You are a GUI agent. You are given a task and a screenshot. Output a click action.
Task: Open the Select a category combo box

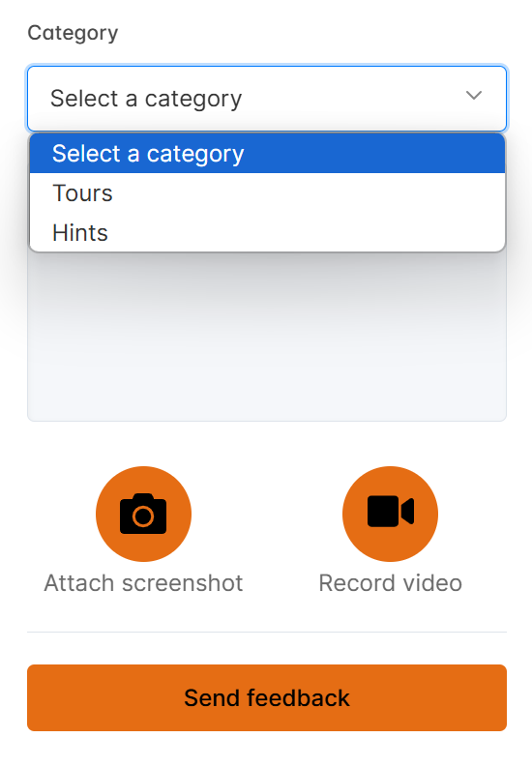(x=267, y=99)
